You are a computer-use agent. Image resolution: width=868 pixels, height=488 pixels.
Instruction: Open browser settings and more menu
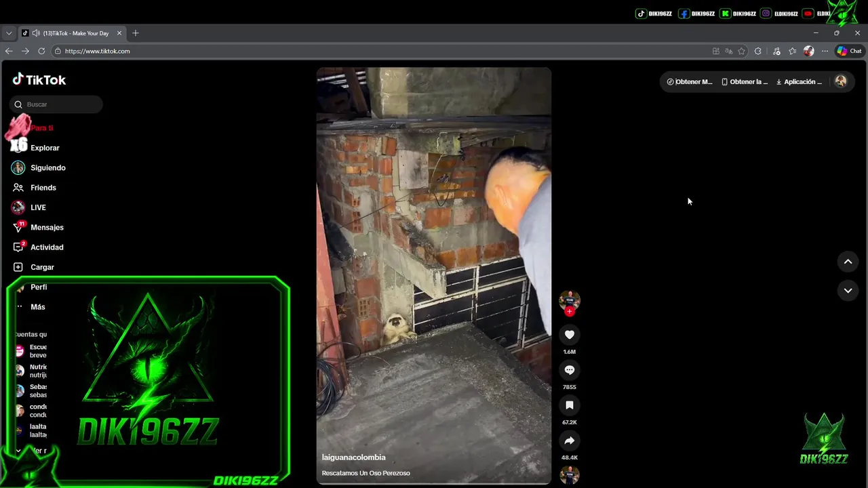point(825,51)
